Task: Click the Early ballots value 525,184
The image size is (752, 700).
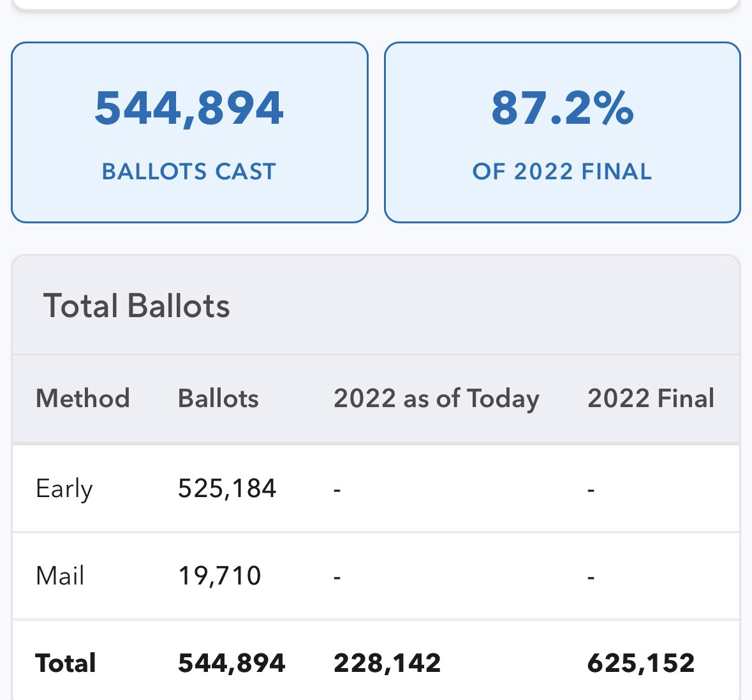Action: (x=227, y=489)
